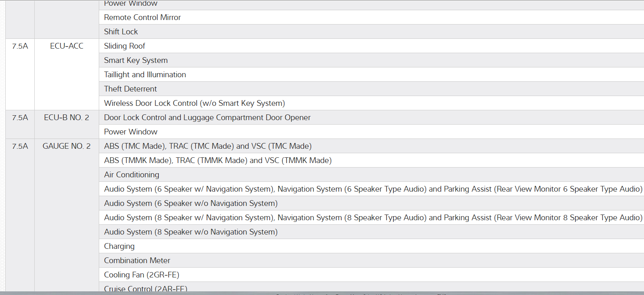Screen dimensions: 644x295
Task: Click the ECU-ACC fuse name cell
Action: [67, 46]
